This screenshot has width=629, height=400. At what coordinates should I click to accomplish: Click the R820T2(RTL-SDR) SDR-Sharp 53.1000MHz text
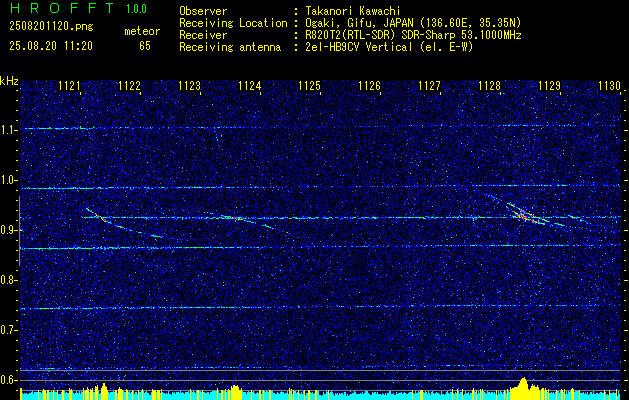point(414,35)
